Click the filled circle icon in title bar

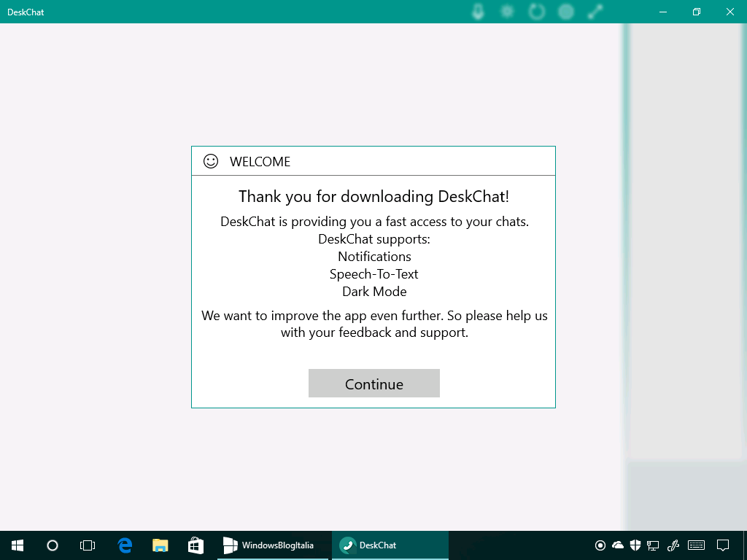pyautogui.click(x=566, y=12)
